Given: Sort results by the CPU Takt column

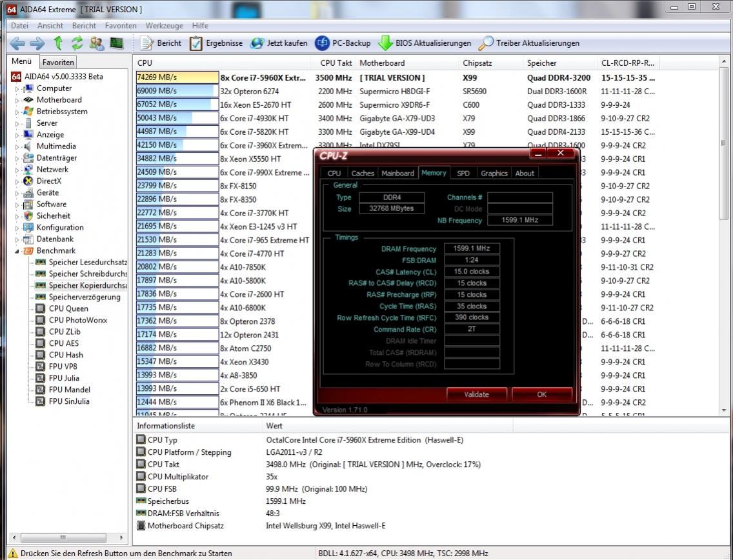Looking at the screenshot, I should click(x=334, y=63).
